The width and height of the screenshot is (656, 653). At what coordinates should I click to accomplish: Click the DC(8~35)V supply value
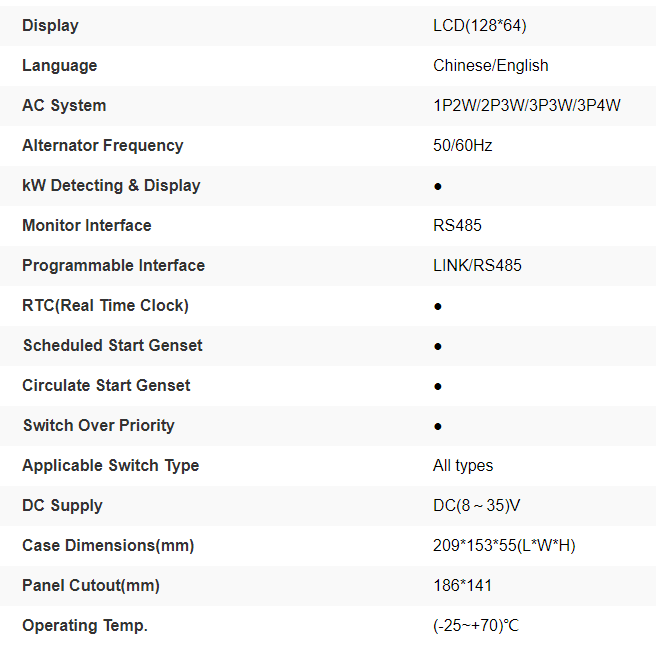pos(476,505)
